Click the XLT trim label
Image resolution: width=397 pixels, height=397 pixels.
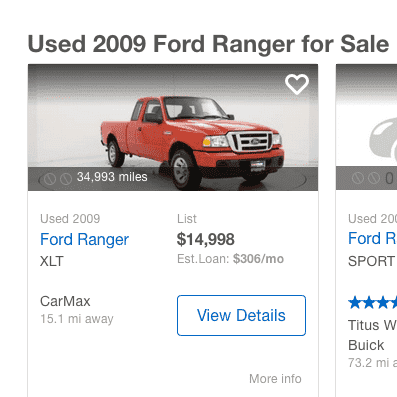point(52,261)
